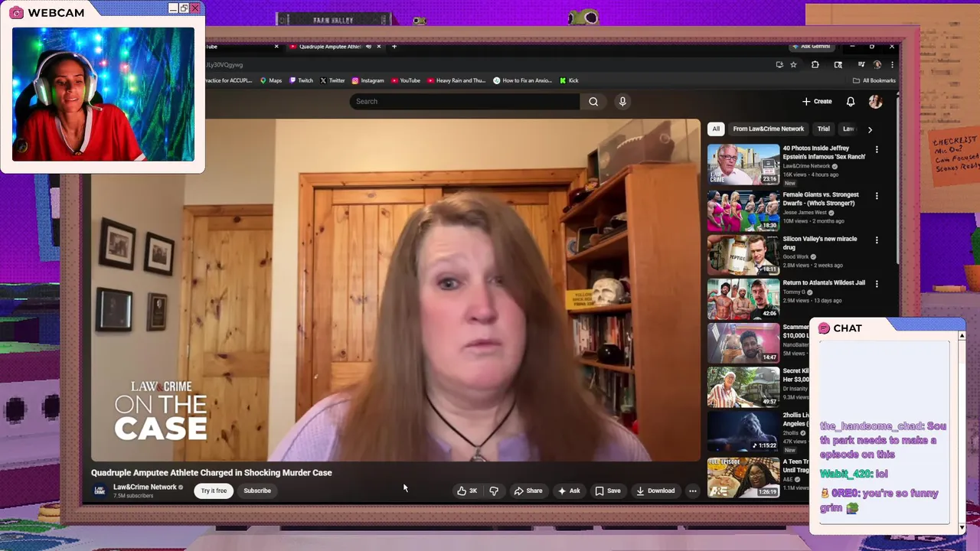Screen dimensions: 980x551
Task: Click the main video player
Action: [x=395, y=290]
